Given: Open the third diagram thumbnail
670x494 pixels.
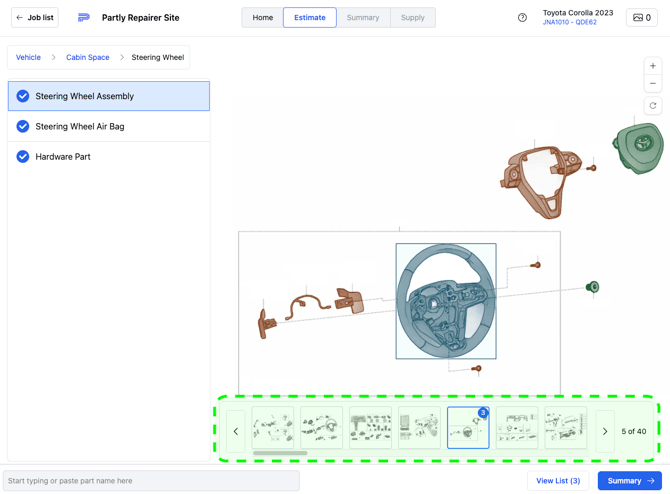Looking at the screenshot, I should (x=370, y=427).
